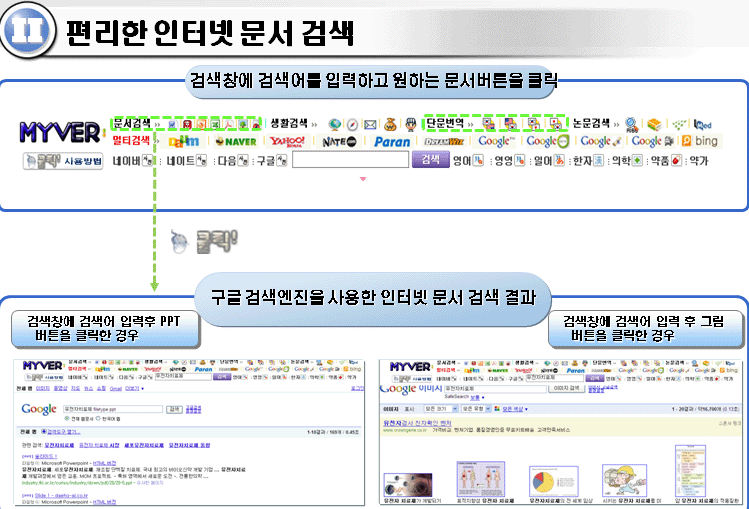Click the NATE logo in 멀티검색 row
749x509 pixels.
point(339,141)
